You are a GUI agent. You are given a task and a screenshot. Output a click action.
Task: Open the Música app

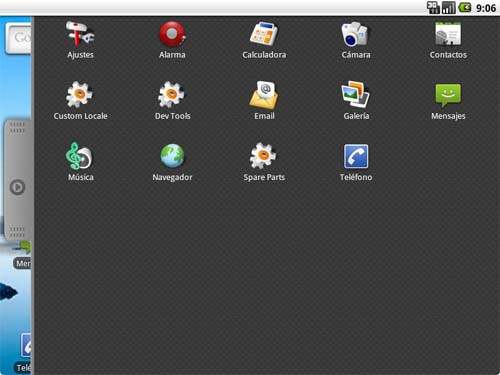pyautogui.click(x=80, y=162)
